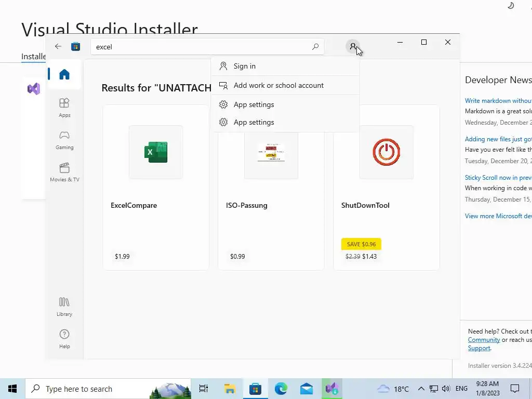532x399 pixels.
Task: Switch to Installed tab in Visual Studio Installer
Action: coord(33,56)
